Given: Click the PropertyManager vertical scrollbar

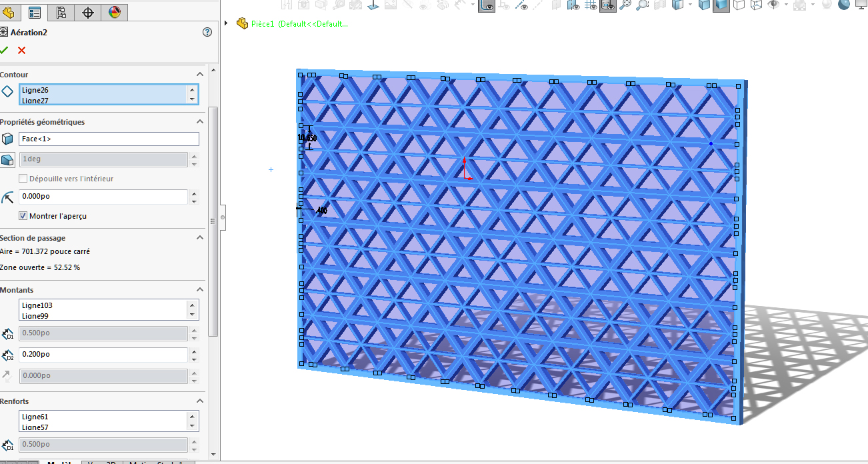Looking at the screenshot, I should 214,220.
